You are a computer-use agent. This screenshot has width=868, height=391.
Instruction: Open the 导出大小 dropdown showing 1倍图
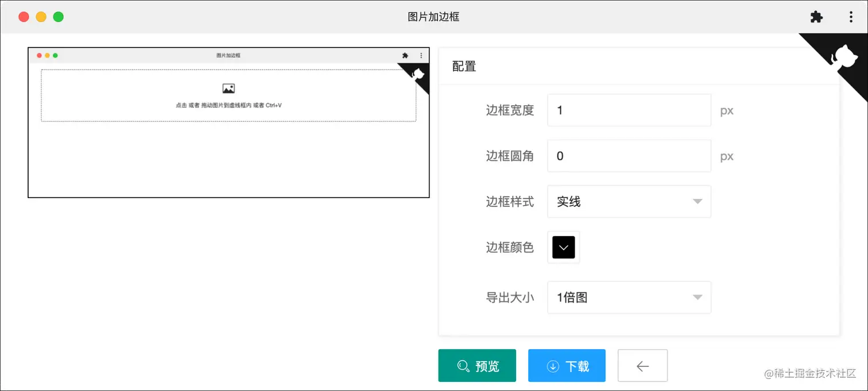click(629, 297)
